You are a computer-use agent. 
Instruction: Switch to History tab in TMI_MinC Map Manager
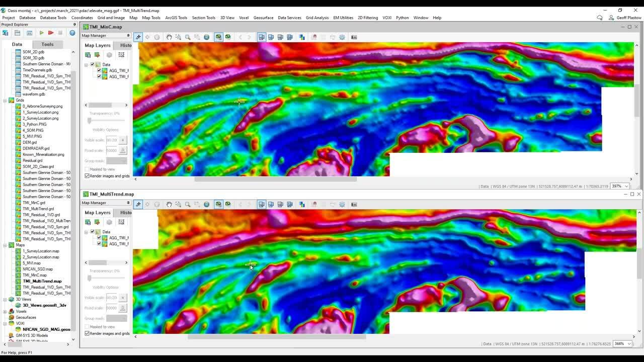[125, 45]
